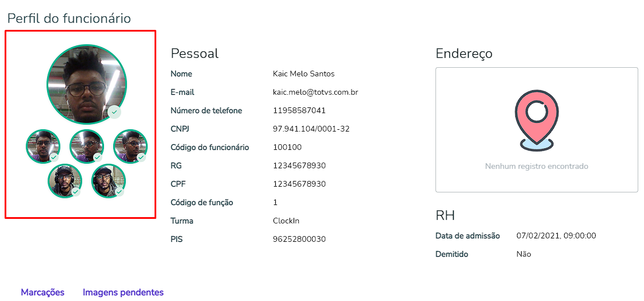Click checkmark badge on lower-left small photo
The width and height of the screenshot is (644, 301).
[75, 191]
